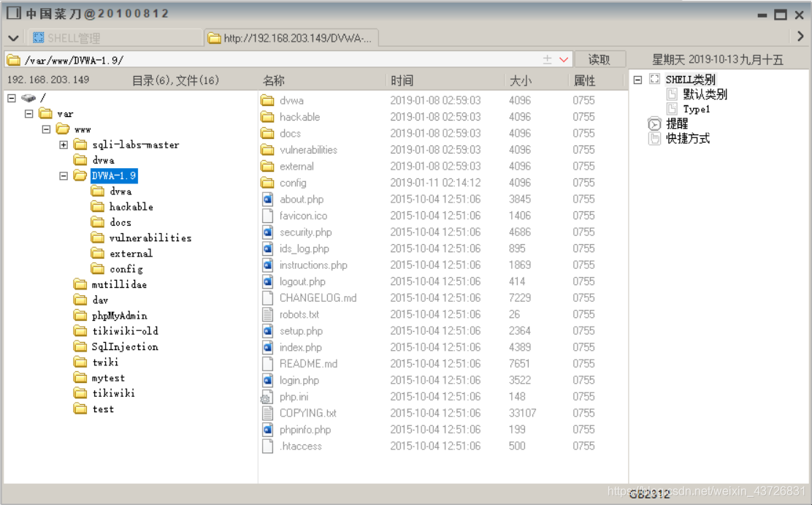
Task: Select 提醒 item in right panel
Action: (x=677, y=124)
